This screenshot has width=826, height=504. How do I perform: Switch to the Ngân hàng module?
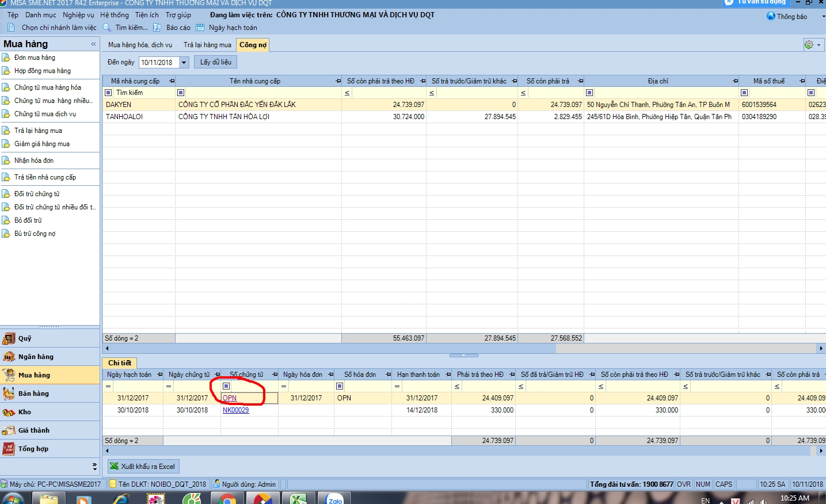50,357
